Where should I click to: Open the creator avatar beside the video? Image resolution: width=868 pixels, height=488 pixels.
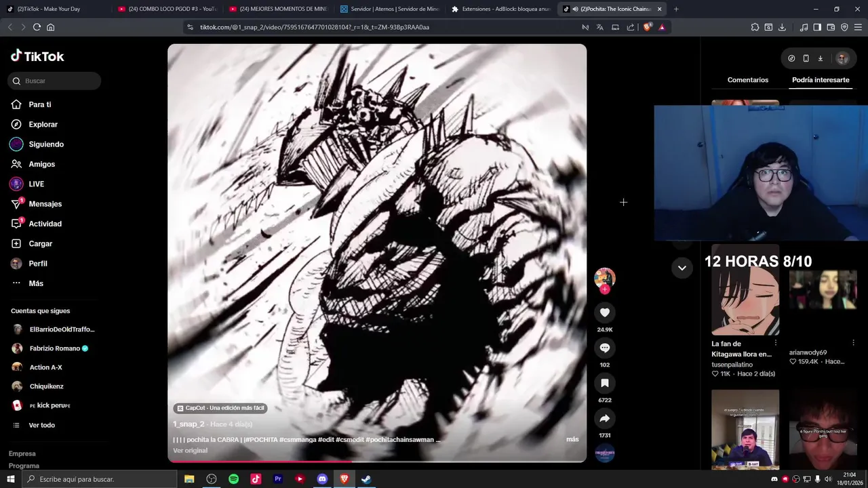pos(604,277)
